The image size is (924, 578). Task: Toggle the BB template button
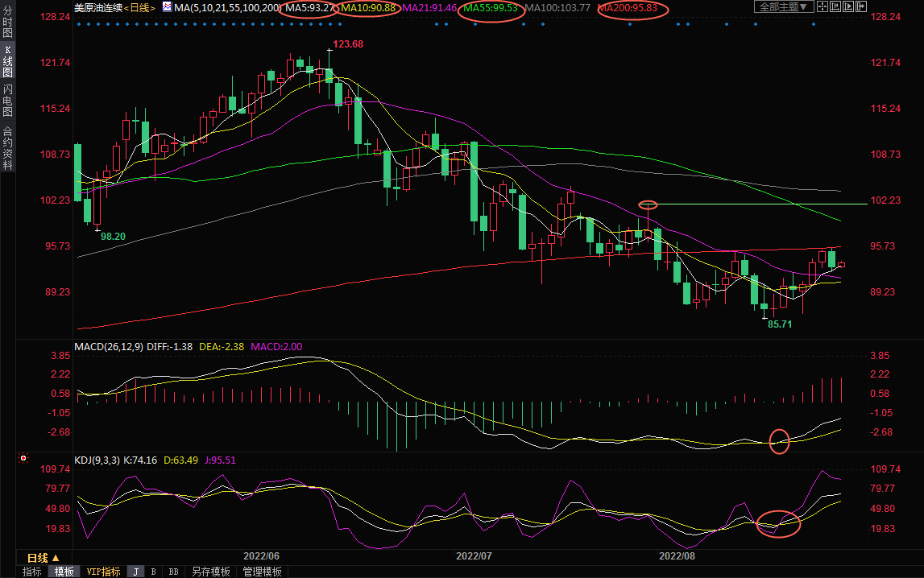tap(173, 572)
